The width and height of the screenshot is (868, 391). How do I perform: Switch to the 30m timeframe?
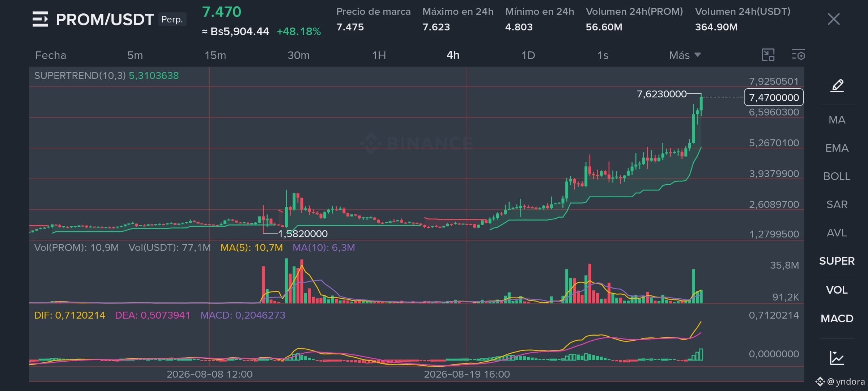pyautogui.click(x=298, y=55)
